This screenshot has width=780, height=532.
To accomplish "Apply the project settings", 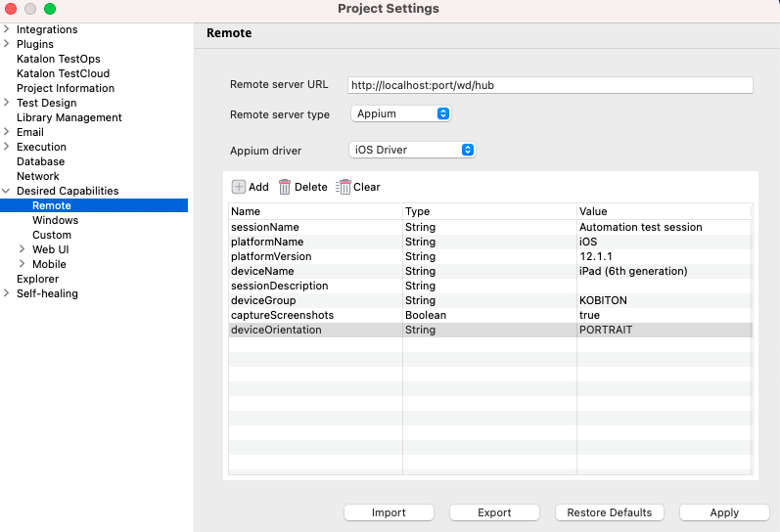I will tap(724, 512).
